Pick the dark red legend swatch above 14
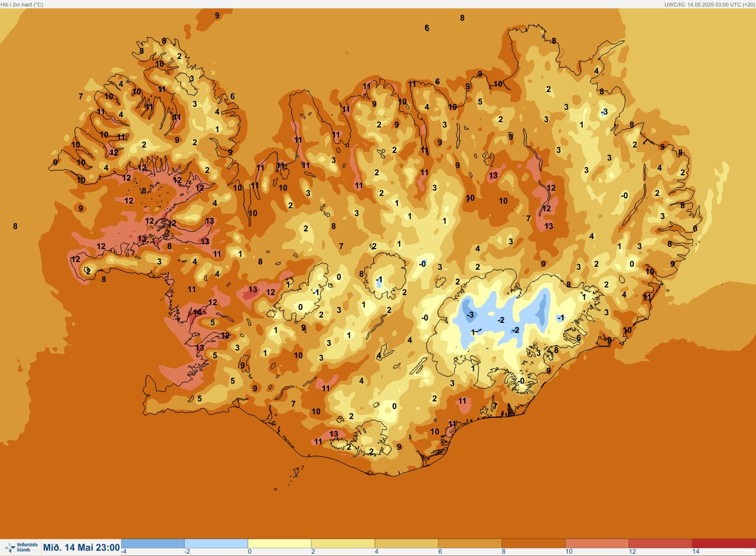 pyautogui.click(x=724, y=544)
